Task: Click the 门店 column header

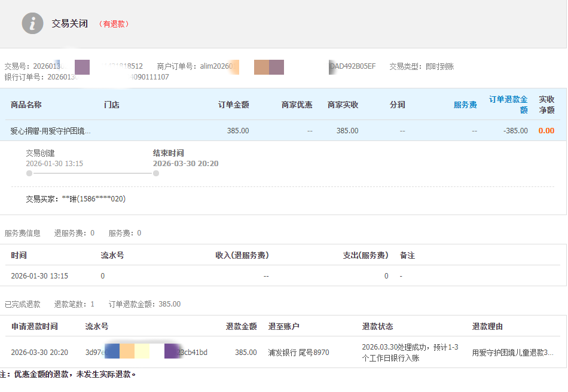Action: point(112,105)
